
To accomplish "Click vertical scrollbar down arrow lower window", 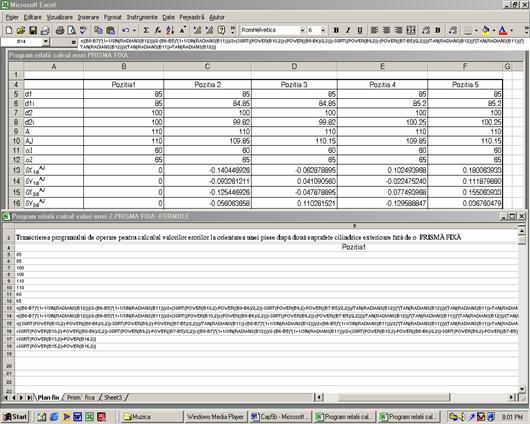I will click(522, 389).
